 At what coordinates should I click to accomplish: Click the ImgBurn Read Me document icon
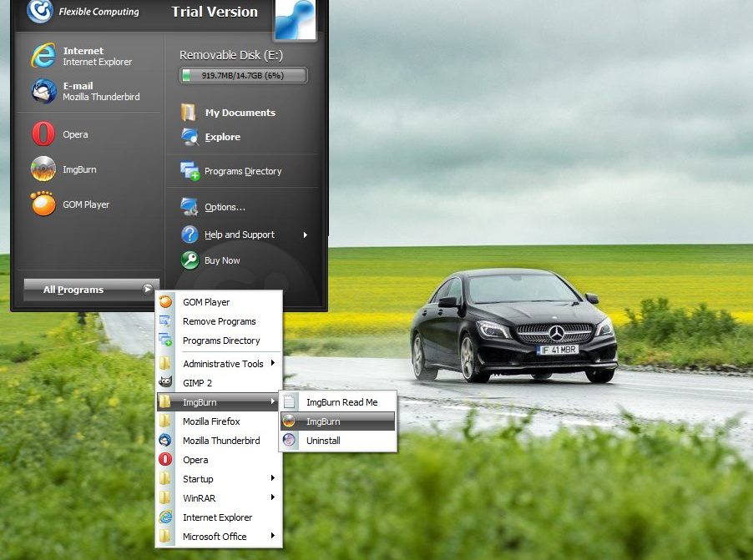(289, 401)
